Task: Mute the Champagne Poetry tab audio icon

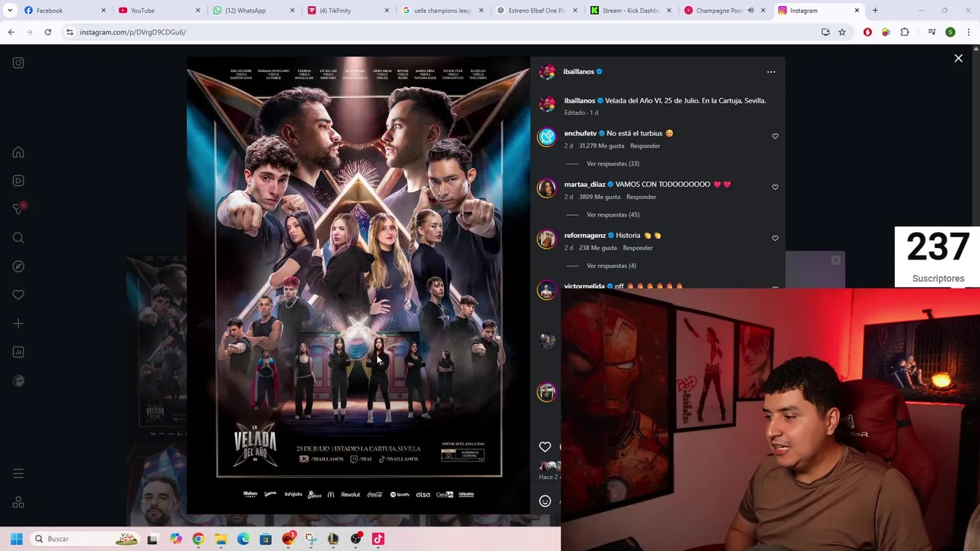Action: click(750, 11)
